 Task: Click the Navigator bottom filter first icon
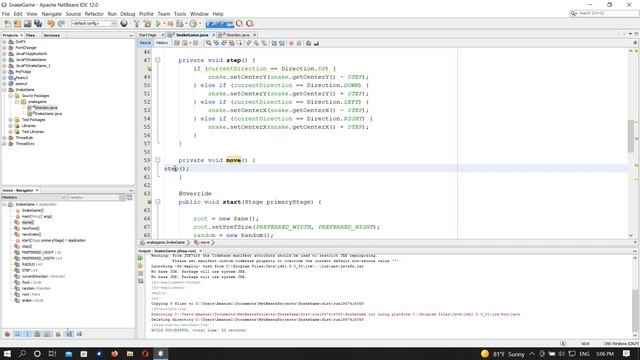[7, 334]
